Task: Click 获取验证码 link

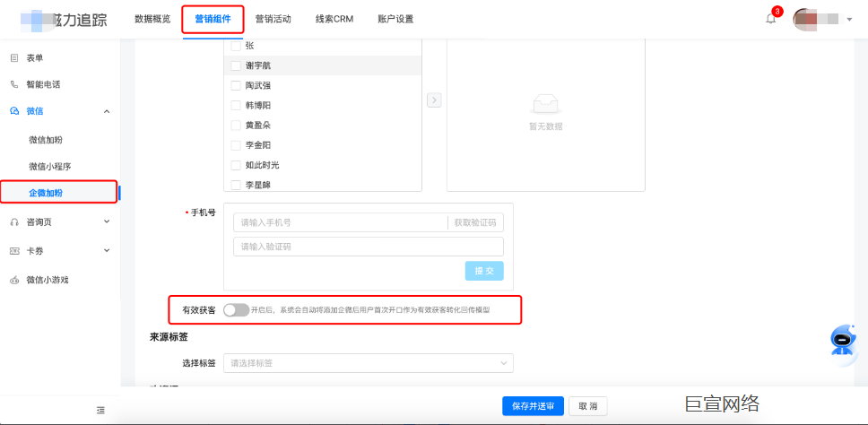Action: (x=475, y=223)
